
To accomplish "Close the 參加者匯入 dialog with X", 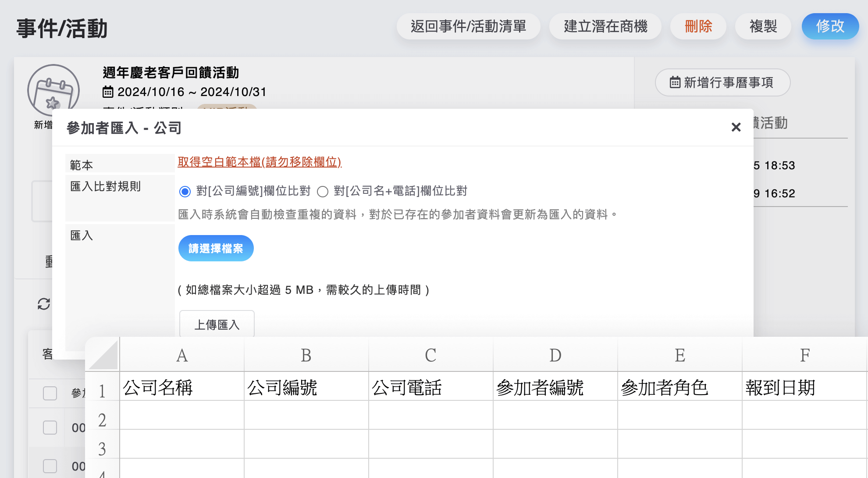I will [736, 127].
